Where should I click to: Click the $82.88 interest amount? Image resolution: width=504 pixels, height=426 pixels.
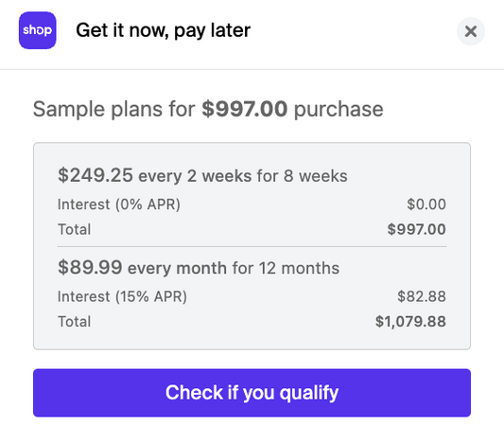[422, 296]
